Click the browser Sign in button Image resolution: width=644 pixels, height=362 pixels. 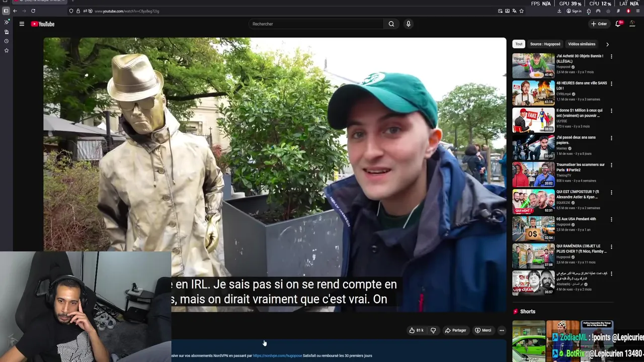click(x=574, y=11)
